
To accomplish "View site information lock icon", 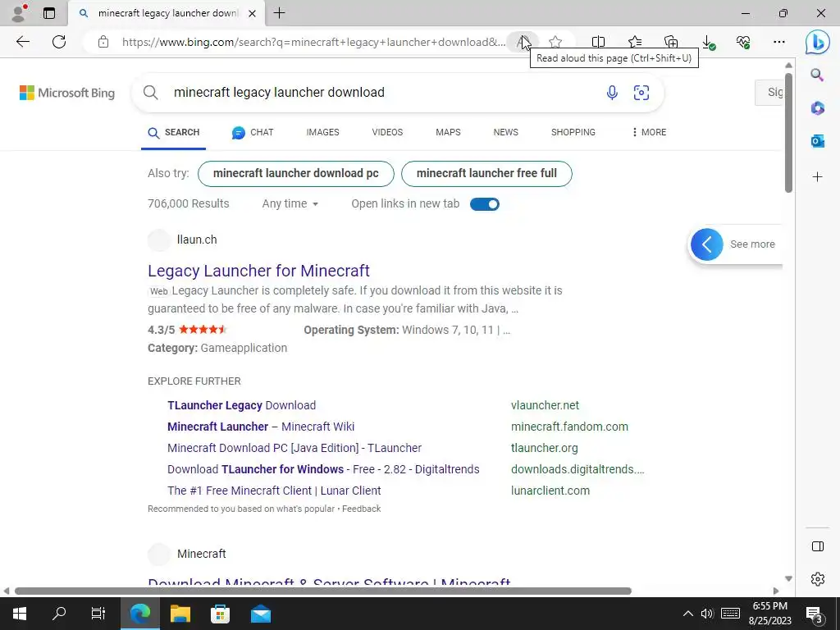I will pyautogui.click(x=103, y=42).
